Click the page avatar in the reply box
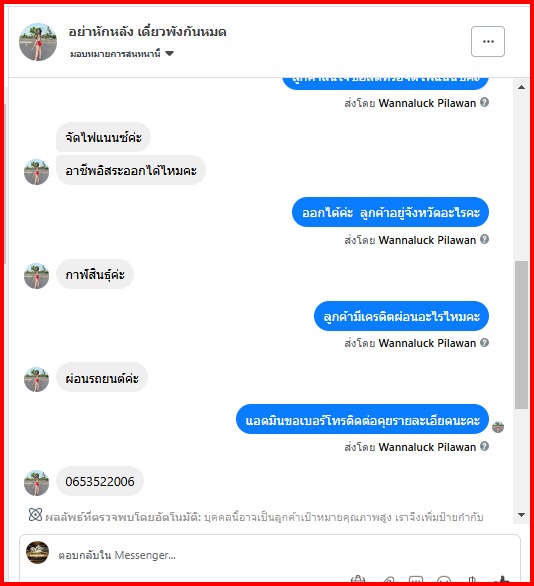The image size is (534, 586). (37, 552)
